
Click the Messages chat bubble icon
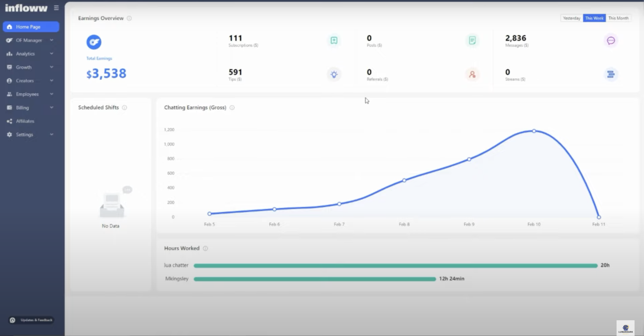611,41
